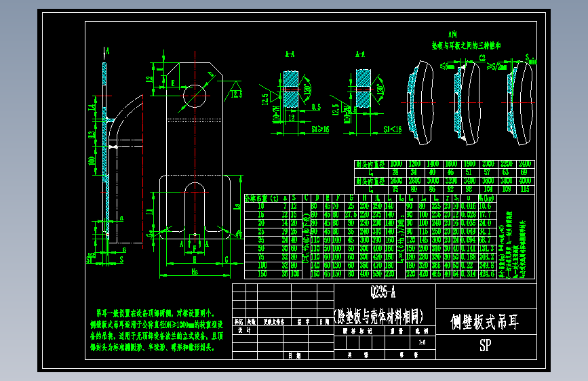The height and width of the screenshot is (381, 588).
Task: Select the 0.094 table value
Action: pyautogui.click(x=469, y=240)
